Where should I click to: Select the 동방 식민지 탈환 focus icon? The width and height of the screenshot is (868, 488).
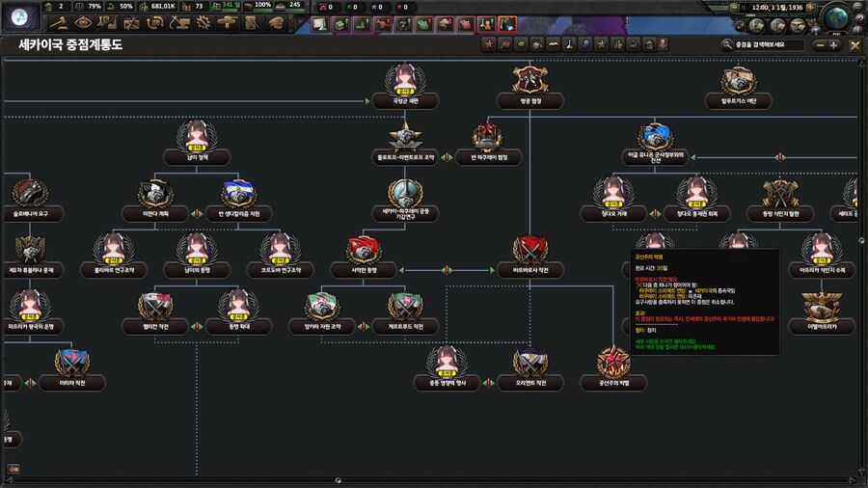coord(780,194)
